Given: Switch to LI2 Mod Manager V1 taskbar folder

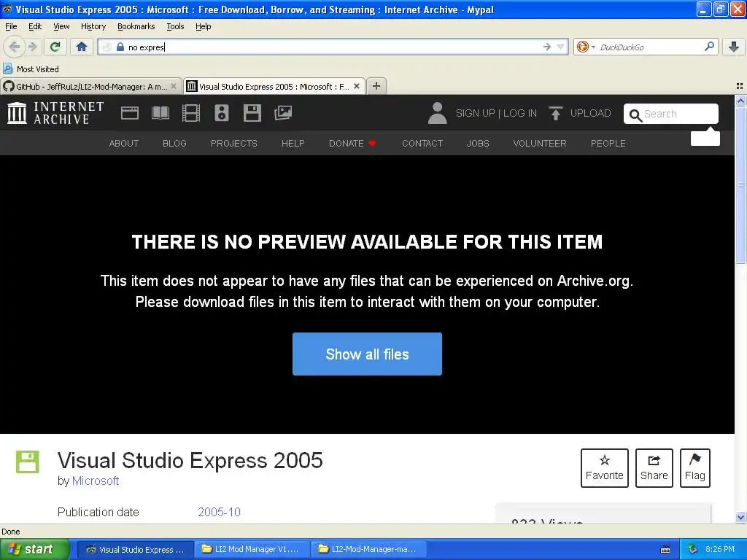Looking at the screenshot, I should tap(252, 550).
